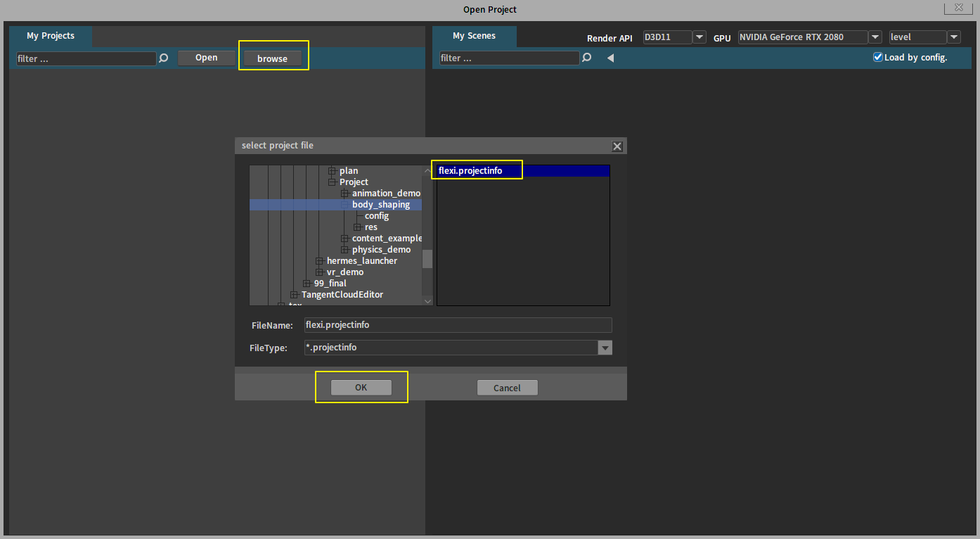980x539 pixels.
Task: Switch to the My Projects tab
Action: (x=51, y=36)
